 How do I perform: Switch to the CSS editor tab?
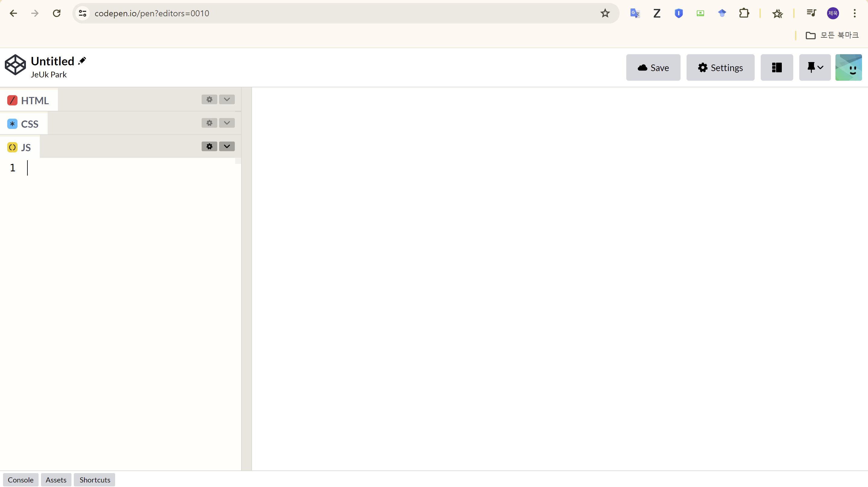(x=24, y=124)
